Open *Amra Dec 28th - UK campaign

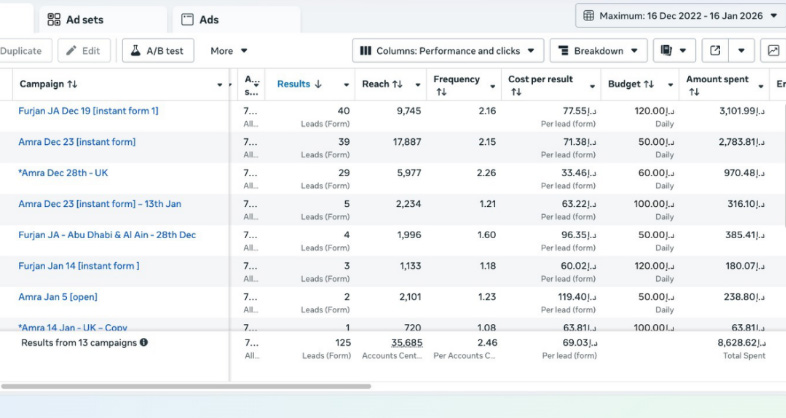[x=63, y=173]
